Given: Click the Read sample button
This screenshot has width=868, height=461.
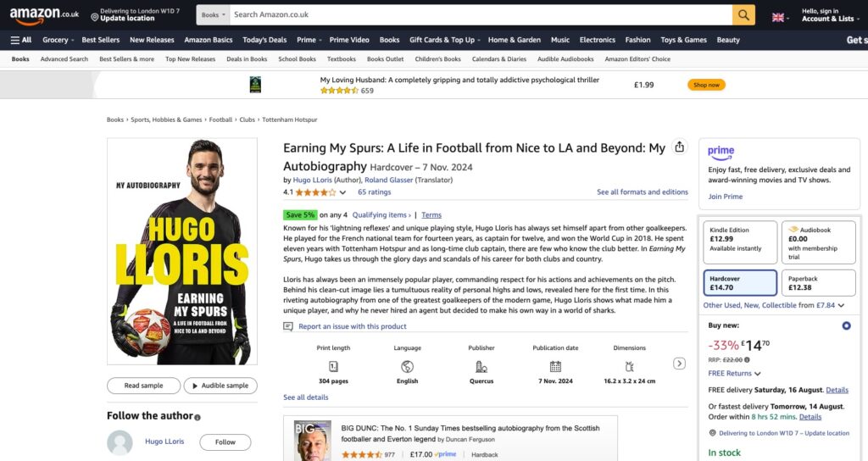Looking at the screenshot, I should (143, 386).
